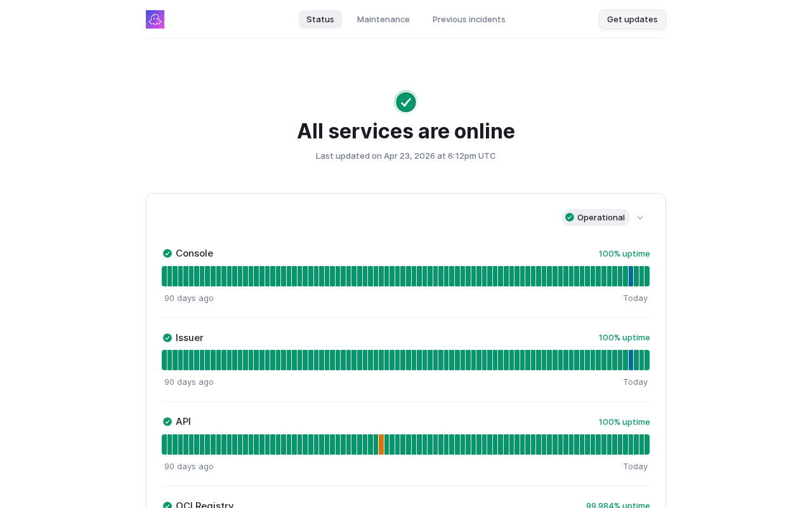The image size is (812, 508).
Task: Click the green check icon beside API
Action: point(167,422)
